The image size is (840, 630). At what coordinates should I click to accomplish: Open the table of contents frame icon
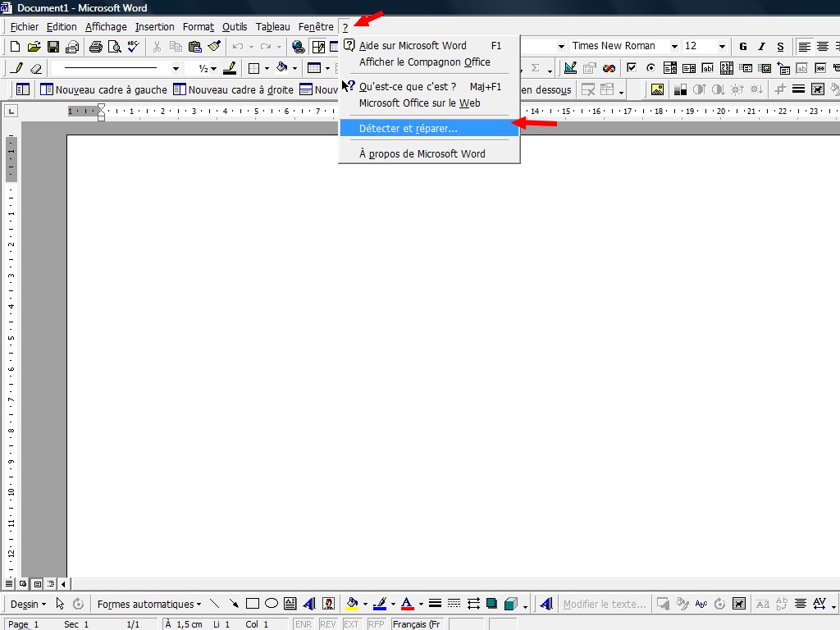(22, 89)
